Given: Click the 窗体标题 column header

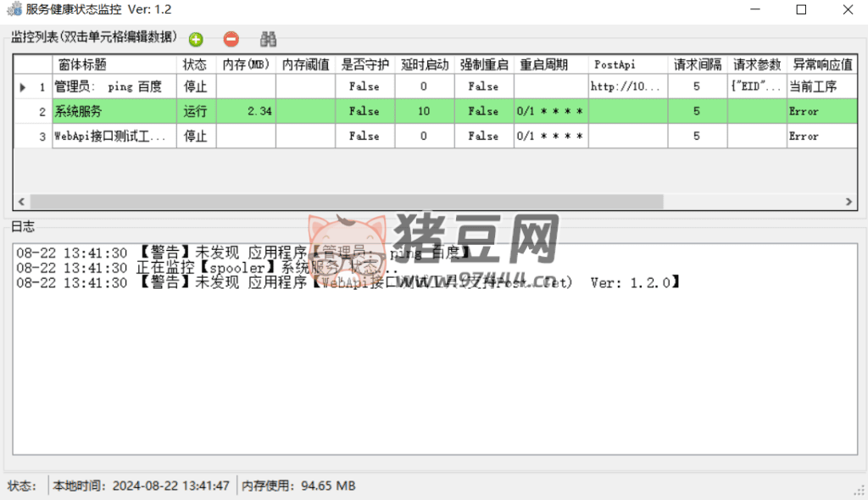Looking at the screenshot, I should click(114, 64).
